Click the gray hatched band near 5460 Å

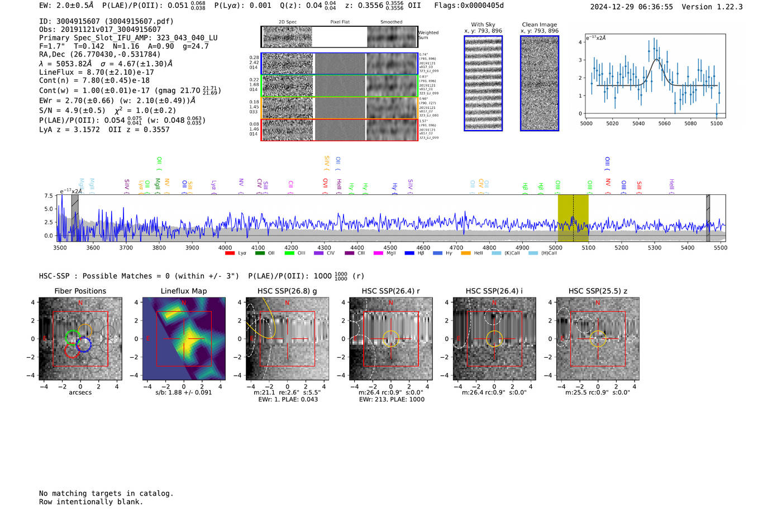tap(708, 218)
